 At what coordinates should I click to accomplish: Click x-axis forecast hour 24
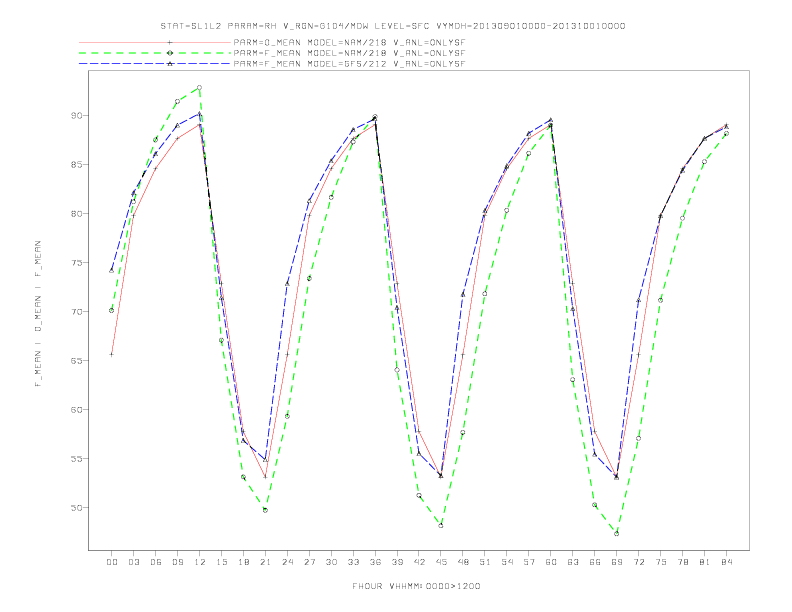click(287, 562)
